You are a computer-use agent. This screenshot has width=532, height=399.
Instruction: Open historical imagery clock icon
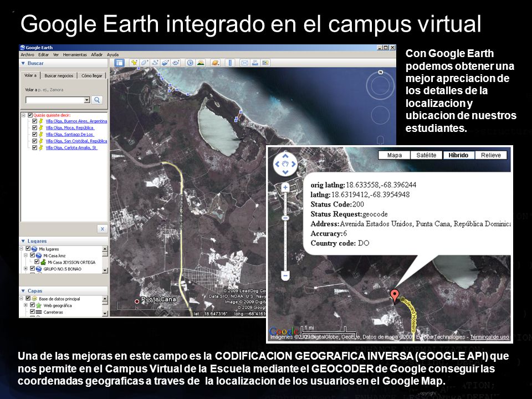click(190, 63)
